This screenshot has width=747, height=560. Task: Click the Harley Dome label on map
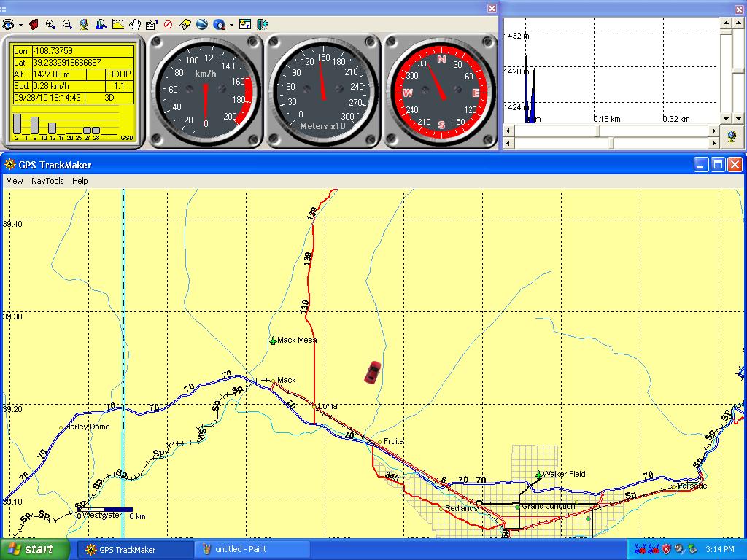coord(88,427)
